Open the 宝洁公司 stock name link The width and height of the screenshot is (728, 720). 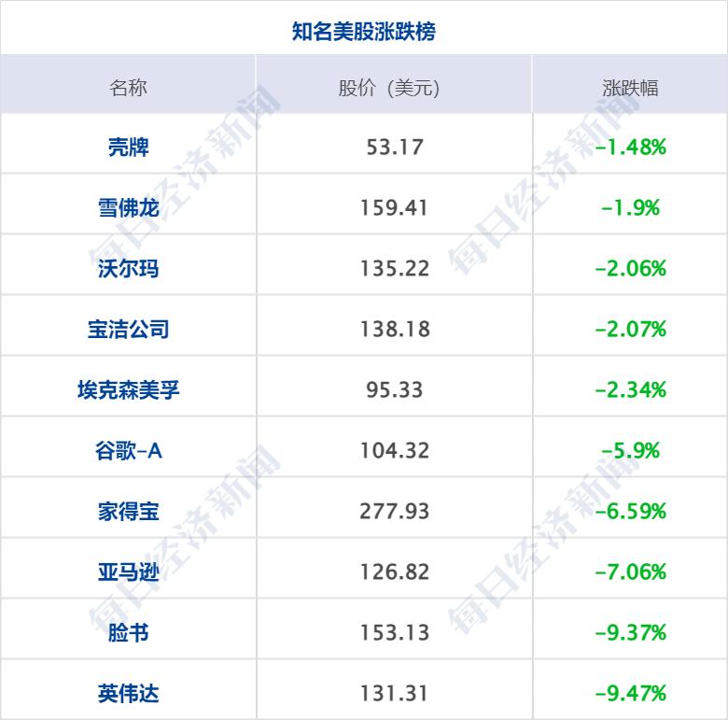pyautogui.click(x=128, y=329)
